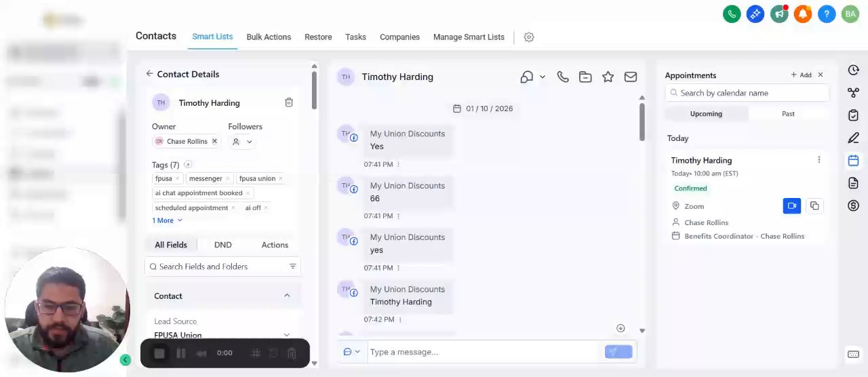Switch to Past appointments tab
The width and height of the screenshot is (868, 377).
788,114
